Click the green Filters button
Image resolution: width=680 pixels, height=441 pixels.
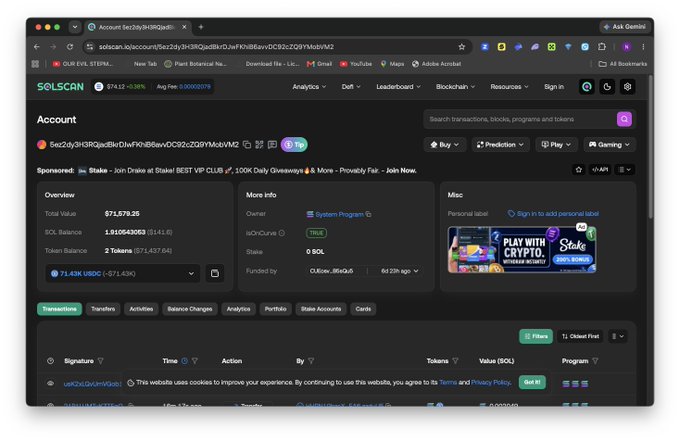(536, 336)
